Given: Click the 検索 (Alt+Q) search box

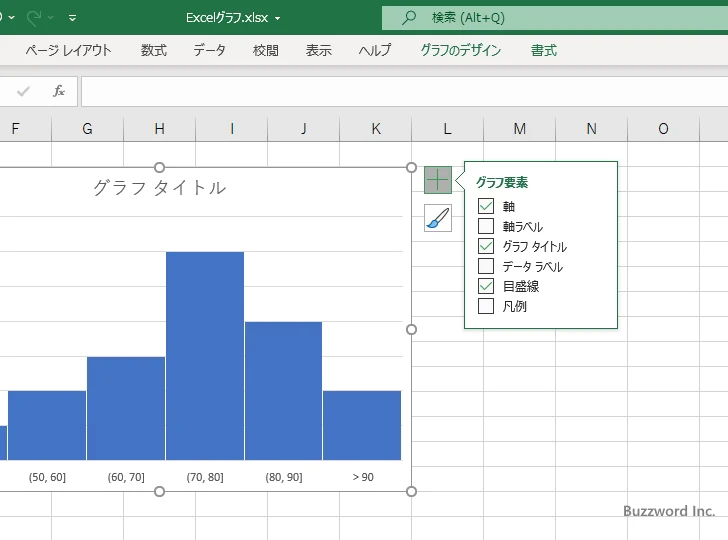Looking at the screenshot, I should click(555, 18).
